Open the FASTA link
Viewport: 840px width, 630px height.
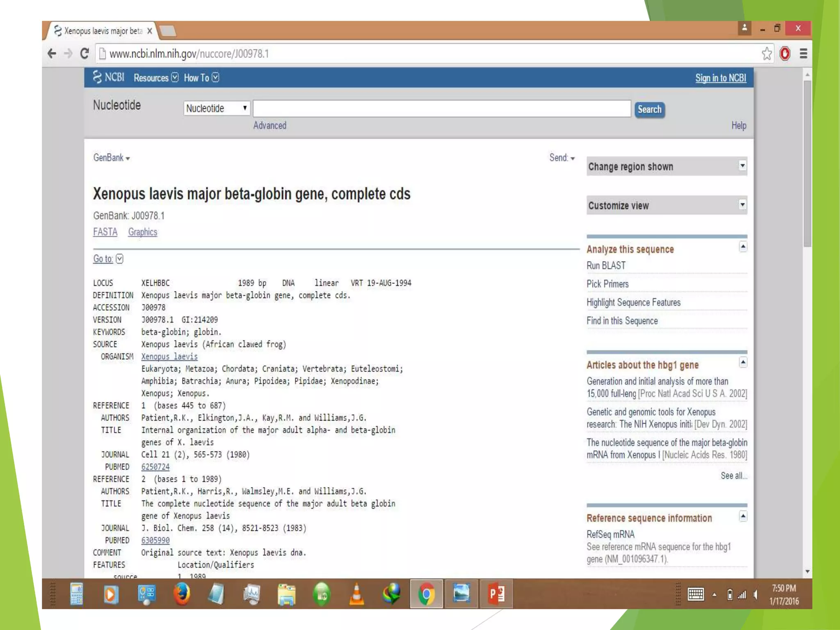105,232
